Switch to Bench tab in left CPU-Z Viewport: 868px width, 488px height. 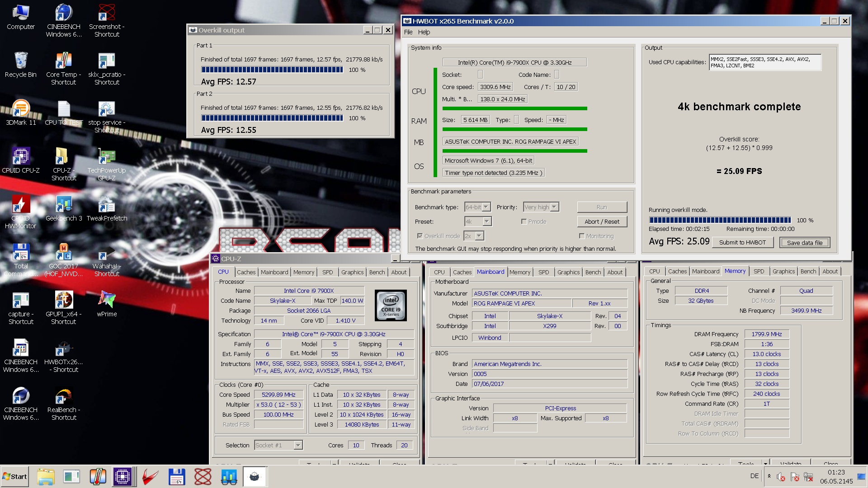[x=377, y=272]
